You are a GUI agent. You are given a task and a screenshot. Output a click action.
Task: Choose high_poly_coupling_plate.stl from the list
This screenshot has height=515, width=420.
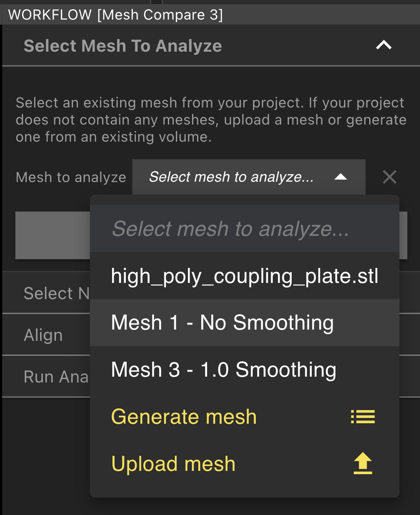(245, 276)
